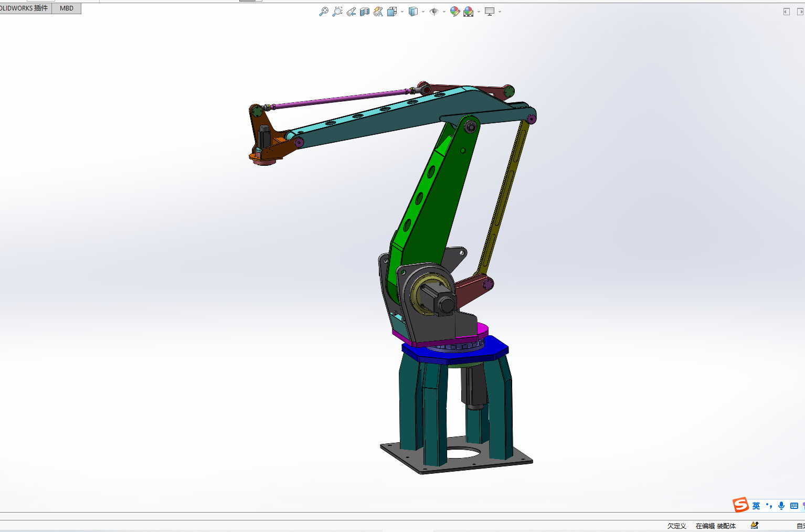This screenshot has height=532, width=805.
Task: Click the View Settings monitor icon
Action: tap(490, 12)
